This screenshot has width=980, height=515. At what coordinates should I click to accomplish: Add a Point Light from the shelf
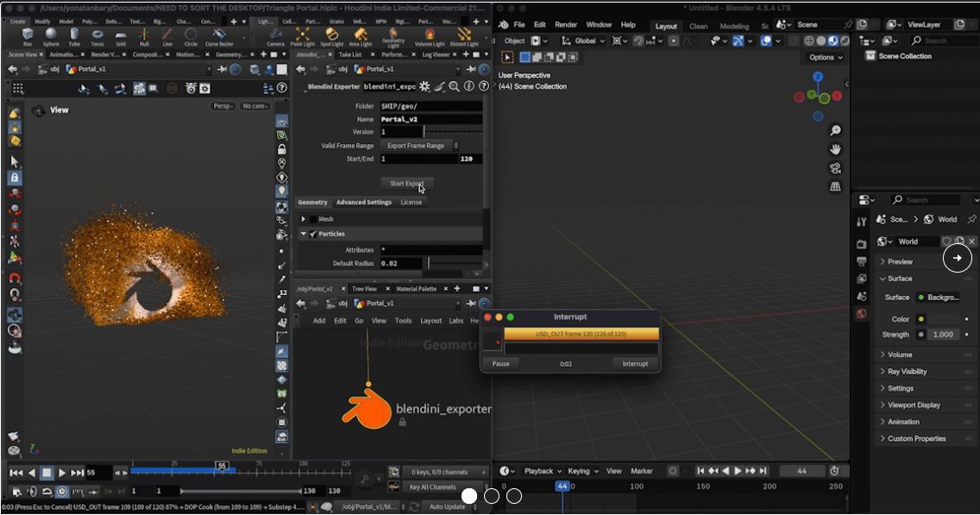(x=303, y=35)
